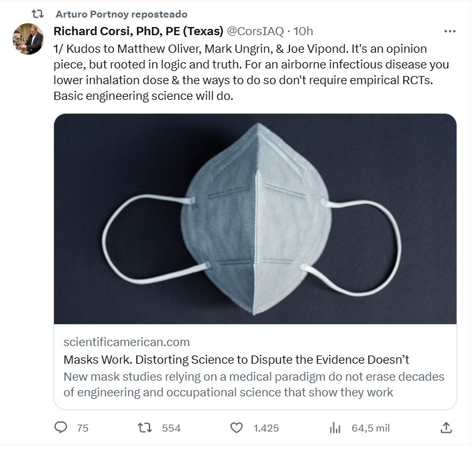Image resolution: width=476 pixels, height=451 pixels.
Task: Click the repost arrows icon below the card
Action: click(x=145, y=428)
